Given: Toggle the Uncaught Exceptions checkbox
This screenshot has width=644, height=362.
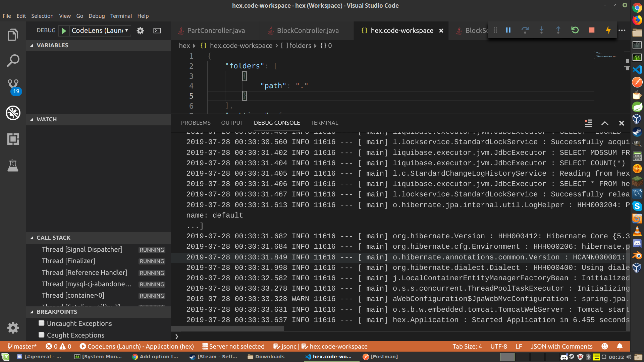Looking at the screenshot, I should pos(42,323).
